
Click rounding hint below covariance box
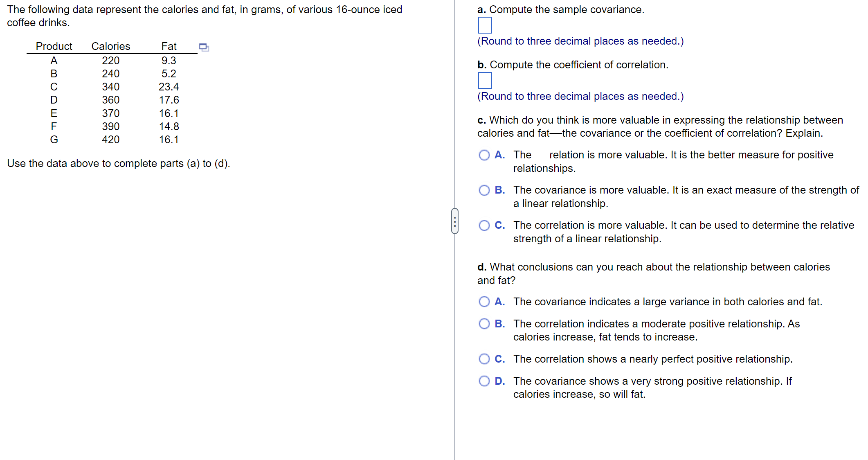click(x=580, y=41)
